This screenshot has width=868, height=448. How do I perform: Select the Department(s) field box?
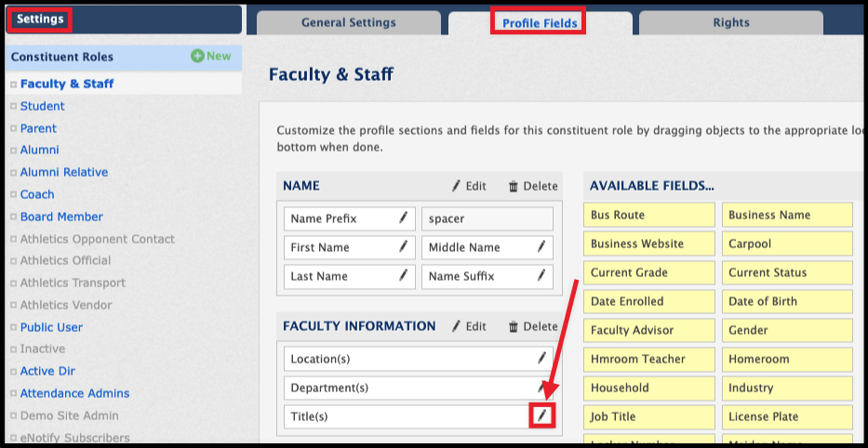[418, 388]
